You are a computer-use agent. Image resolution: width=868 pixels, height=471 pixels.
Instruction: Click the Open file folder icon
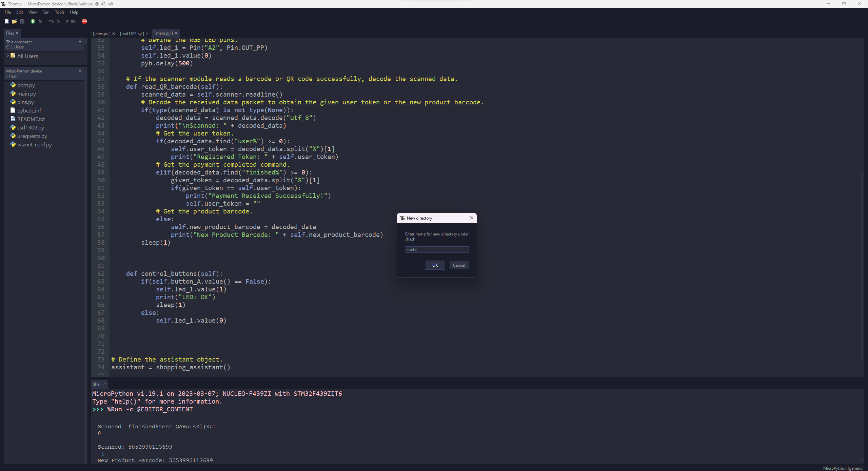[14, 21]
